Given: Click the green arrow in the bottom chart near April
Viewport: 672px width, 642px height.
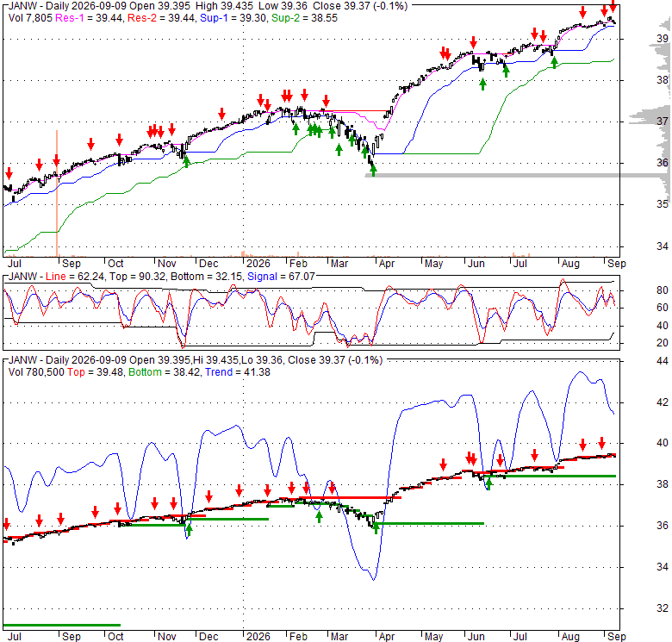Looking at the screenshot, I should tap(376, 528).
